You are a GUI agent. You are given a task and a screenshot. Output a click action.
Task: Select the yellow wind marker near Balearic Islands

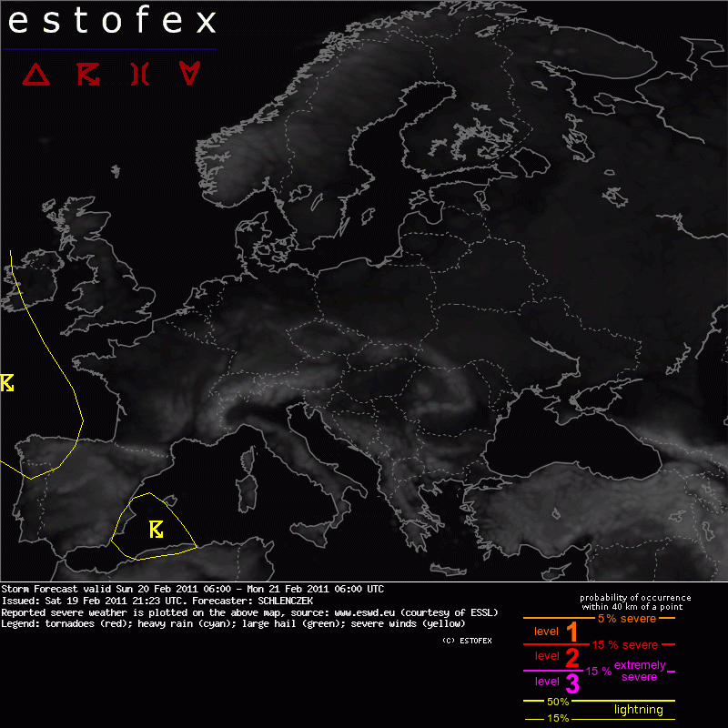(x=157, y=529)
